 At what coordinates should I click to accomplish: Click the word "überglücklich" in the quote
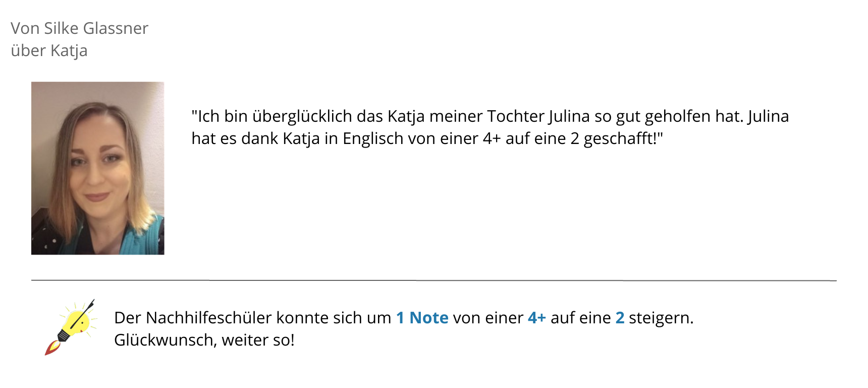click(302, 116)
